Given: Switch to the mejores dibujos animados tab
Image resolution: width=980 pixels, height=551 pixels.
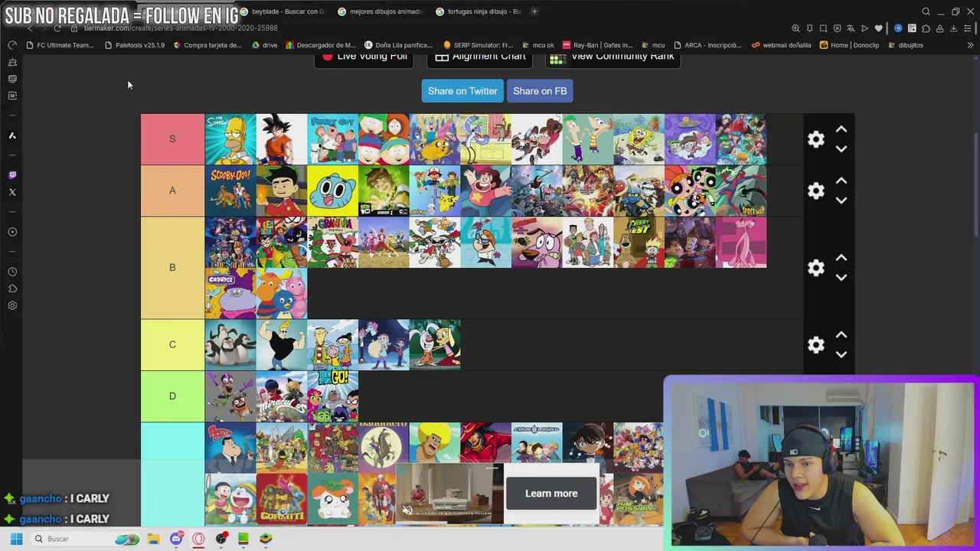Looking at the screenshot, I should pyautogui.click(x=381, y=11).
